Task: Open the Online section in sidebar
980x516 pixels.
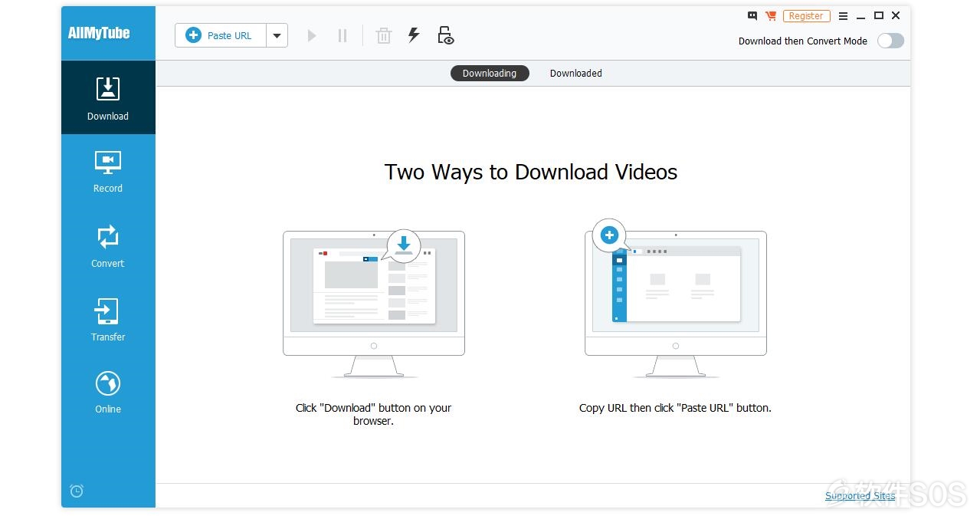Action: click(108, 393)
